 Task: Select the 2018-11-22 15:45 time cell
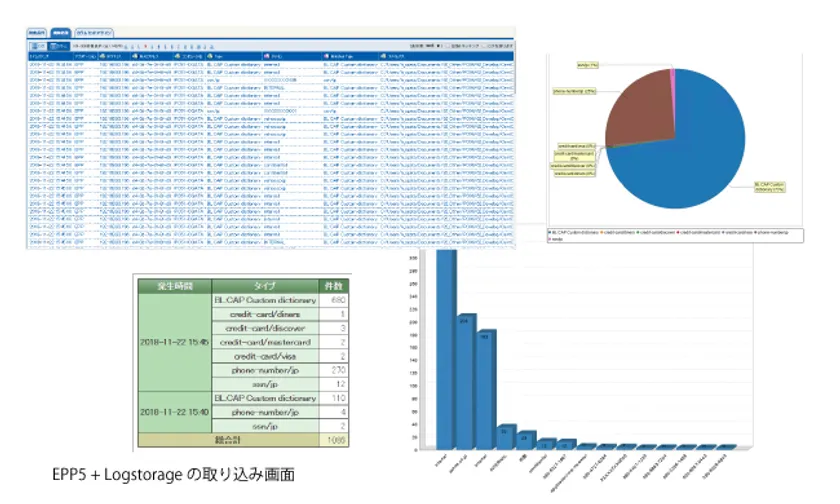point(175,342)
